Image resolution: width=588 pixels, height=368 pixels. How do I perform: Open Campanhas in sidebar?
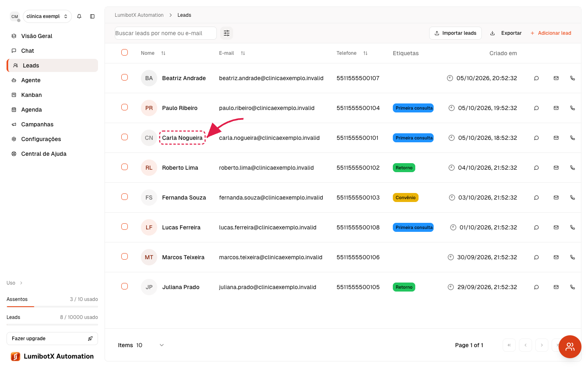coord(52,124)
